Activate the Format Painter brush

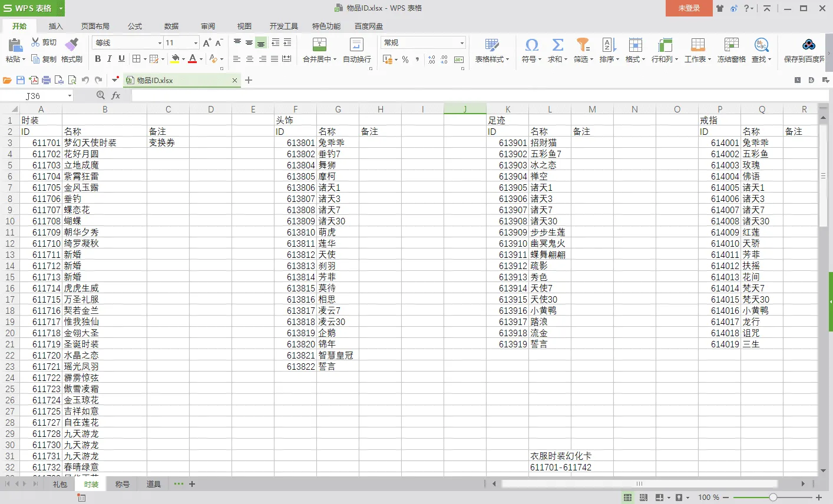click(71, 45)
